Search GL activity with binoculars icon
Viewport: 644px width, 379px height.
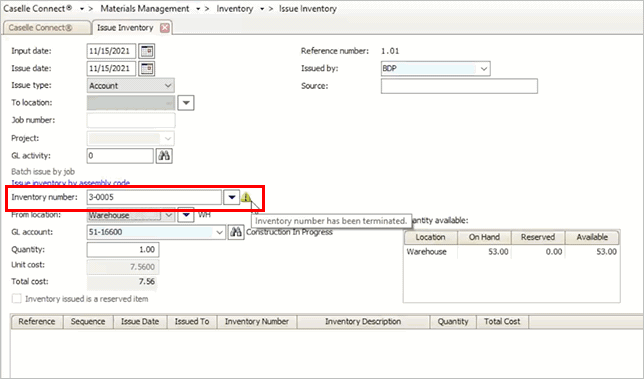click(x=164, y=156)
